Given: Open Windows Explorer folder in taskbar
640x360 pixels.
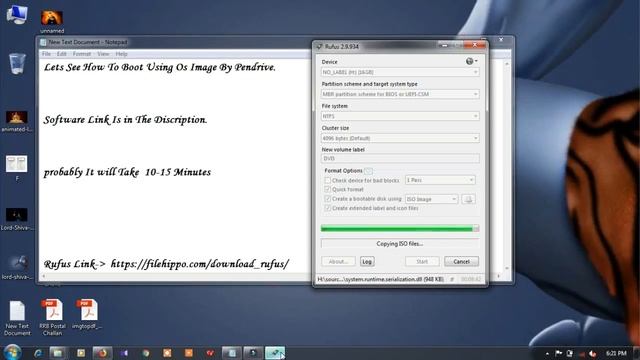Looking at the screenshot, I should [58, 353].
